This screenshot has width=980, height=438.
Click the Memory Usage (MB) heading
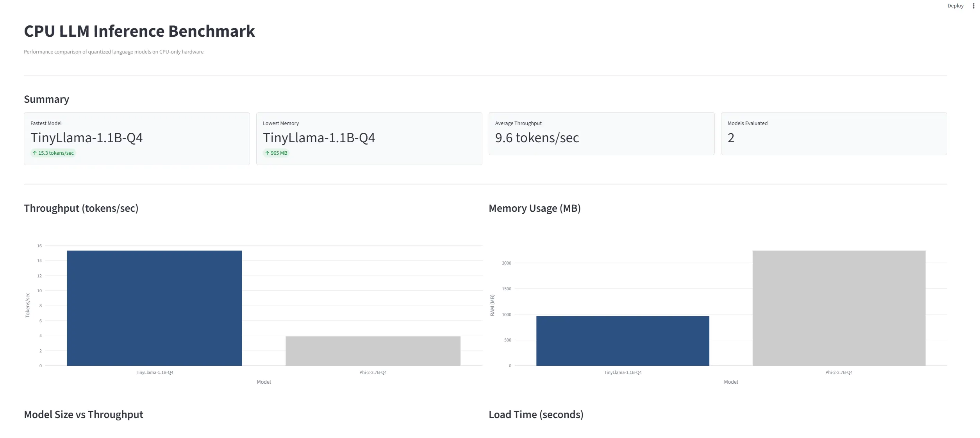(535, 208)
